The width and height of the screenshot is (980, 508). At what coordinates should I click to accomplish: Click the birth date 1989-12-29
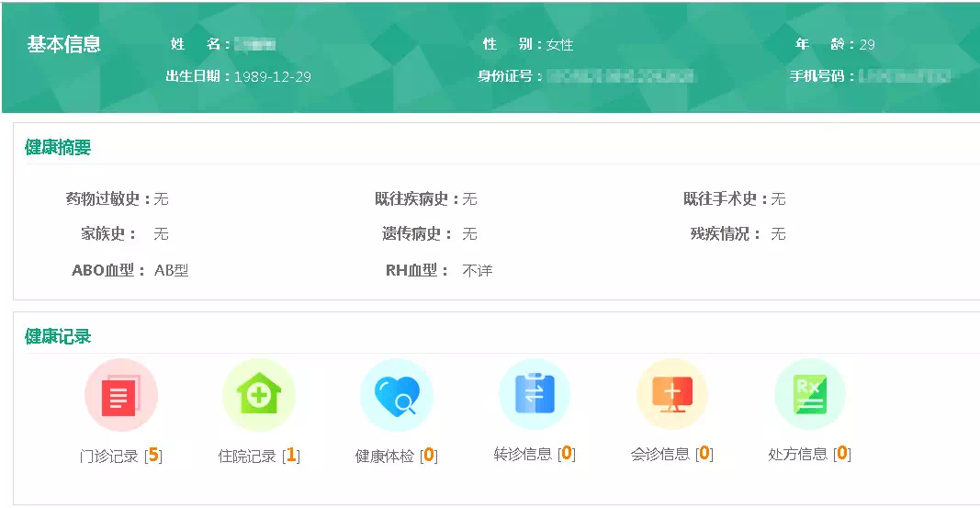[x=272, y=76]
